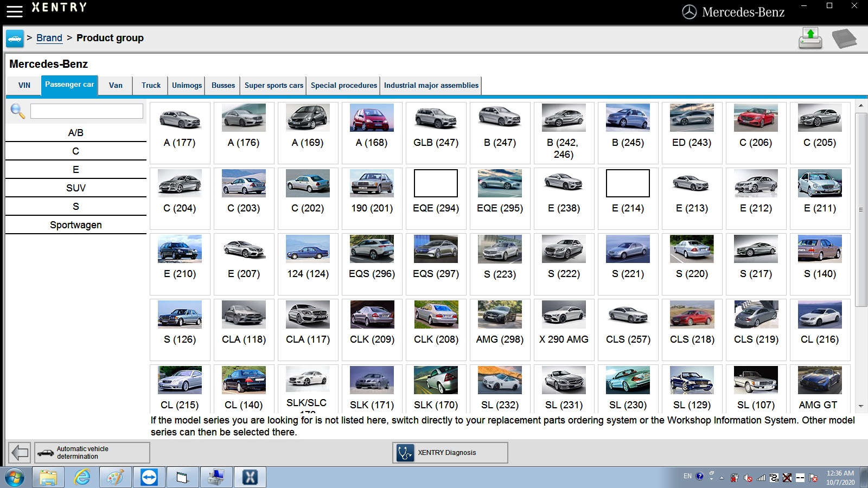
Task: Click the back arrow button
Action: click(20, 452)
